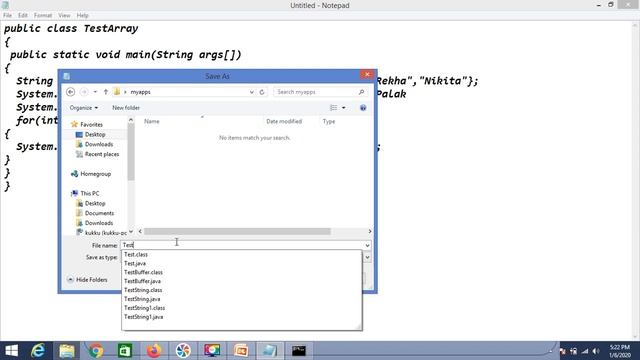This screenshot has height=360, width=640.
Task: Open Downloads under This PC
Action: click(99, 223)
